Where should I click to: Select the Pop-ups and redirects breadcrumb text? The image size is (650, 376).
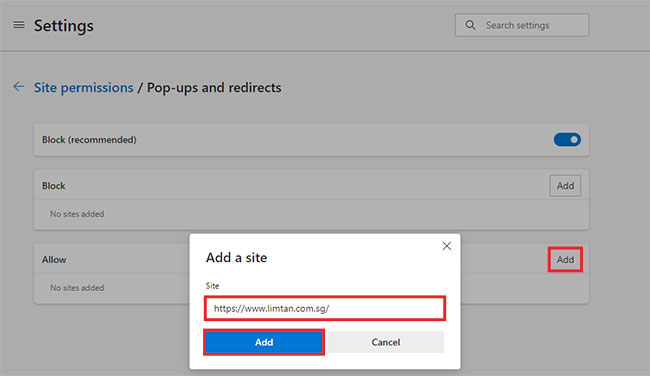pyautogui.click(x=214, y=87)
